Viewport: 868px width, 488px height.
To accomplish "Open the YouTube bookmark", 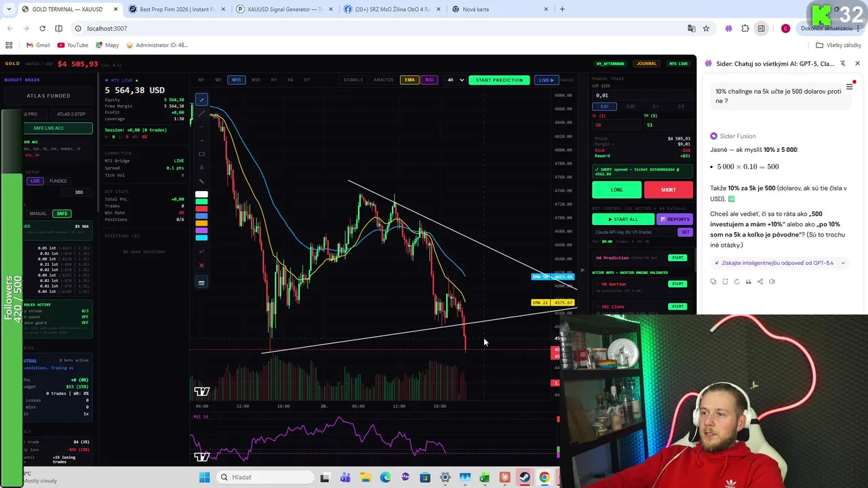I will pos(73,45).
